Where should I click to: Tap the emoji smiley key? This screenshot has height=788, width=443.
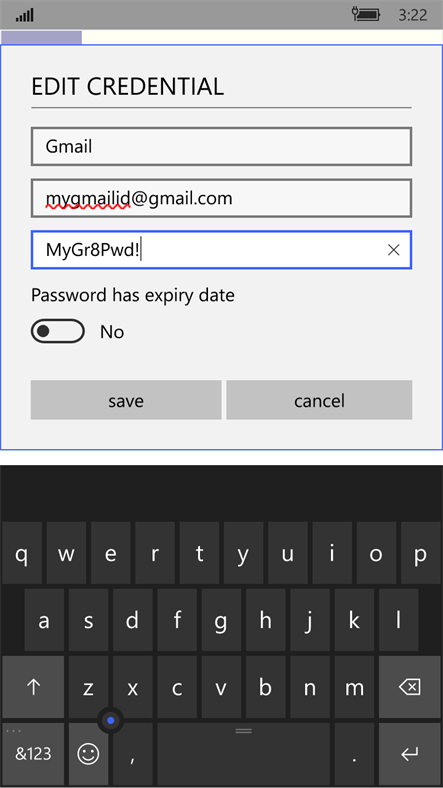88,753
